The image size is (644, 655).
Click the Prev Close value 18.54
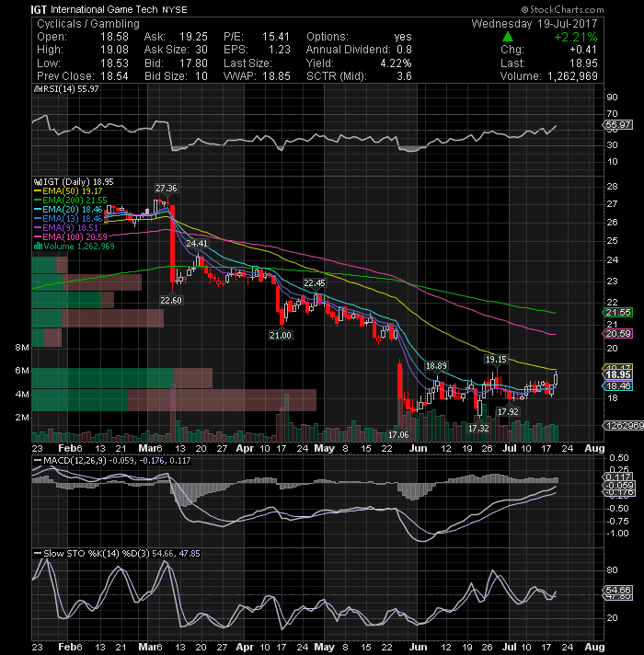click(x=114, y=76)
